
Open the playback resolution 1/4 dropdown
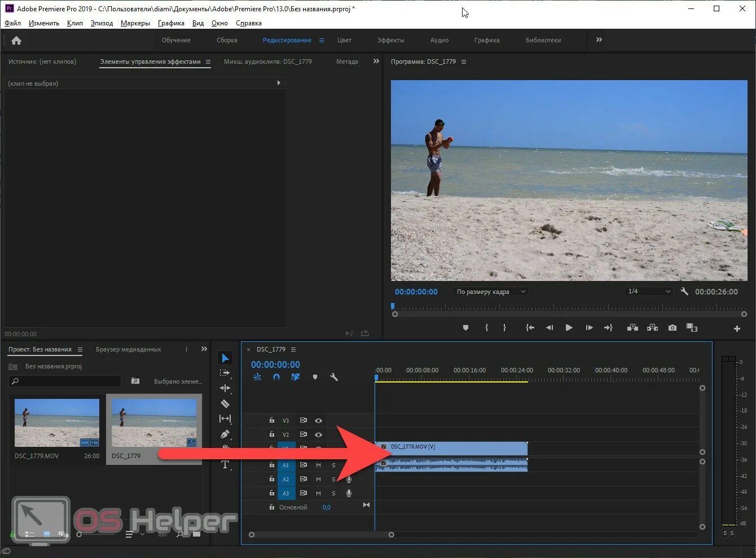click(x=649, y=292)
